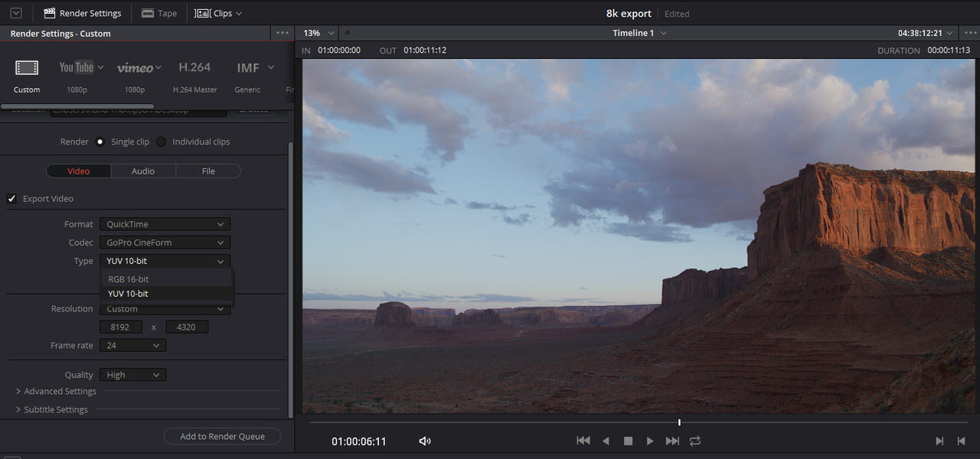Click the 8k export project title

pos(629,13)
